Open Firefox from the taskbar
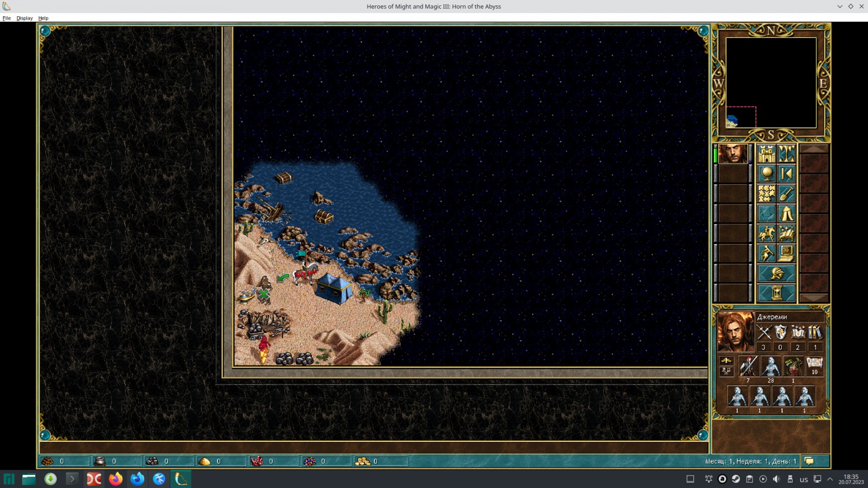 [x=116, y=479]
